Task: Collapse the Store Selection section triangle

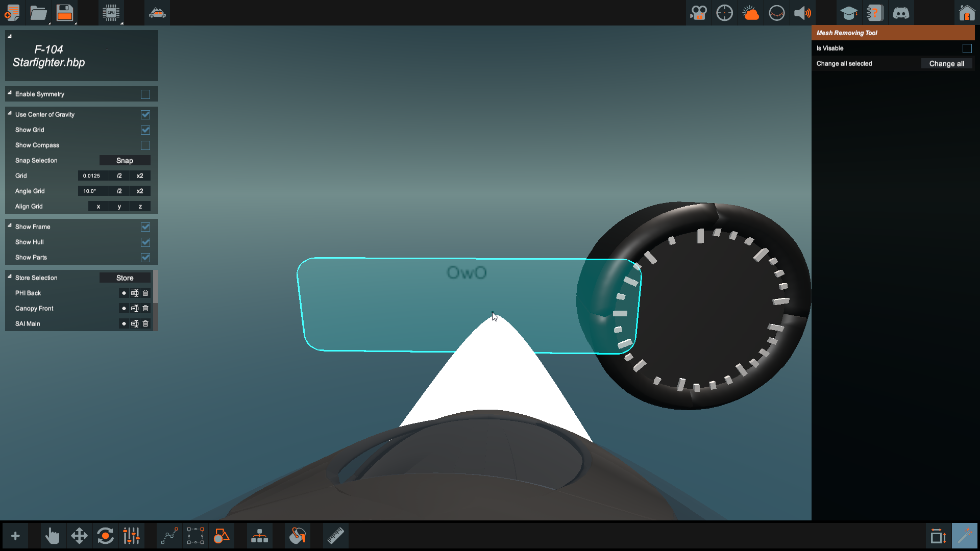Action: (x=10, y=277)
